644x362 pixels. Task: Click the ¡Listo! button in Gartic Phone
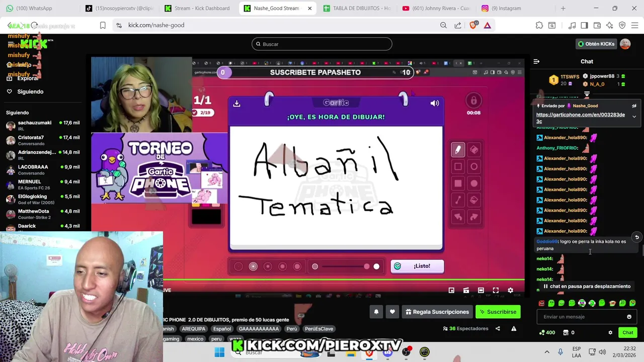tap(417, 266)
